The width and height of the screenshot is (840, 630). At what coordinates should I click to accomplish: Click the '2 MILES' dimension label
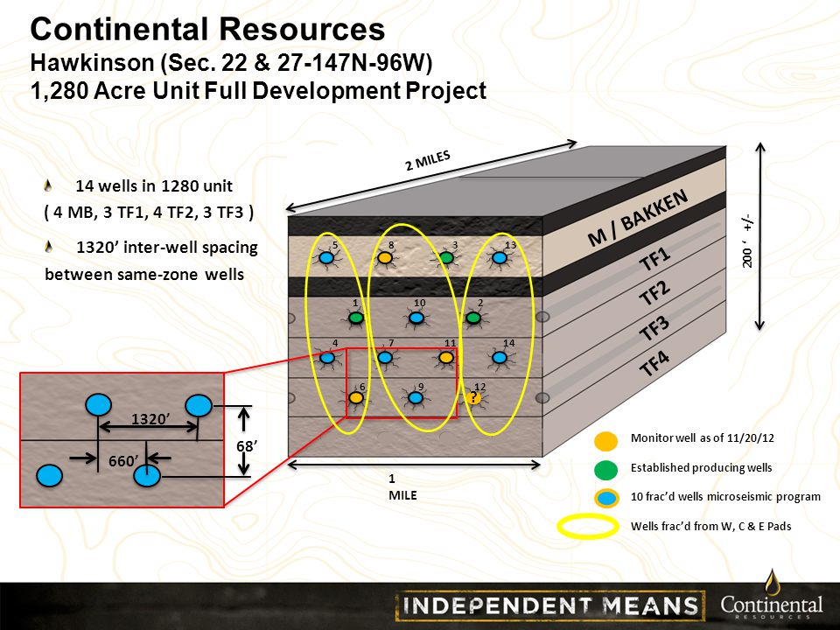[428, 161]
